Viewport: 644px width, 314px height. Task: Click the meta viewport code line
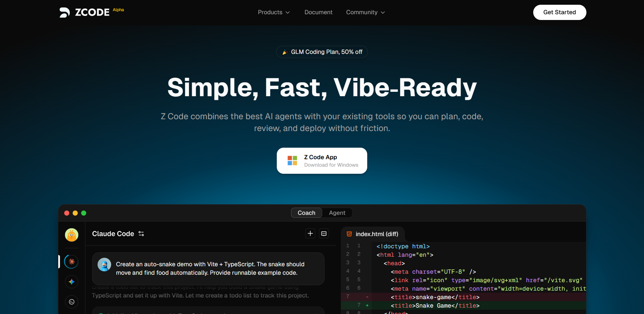pos(488,289)
